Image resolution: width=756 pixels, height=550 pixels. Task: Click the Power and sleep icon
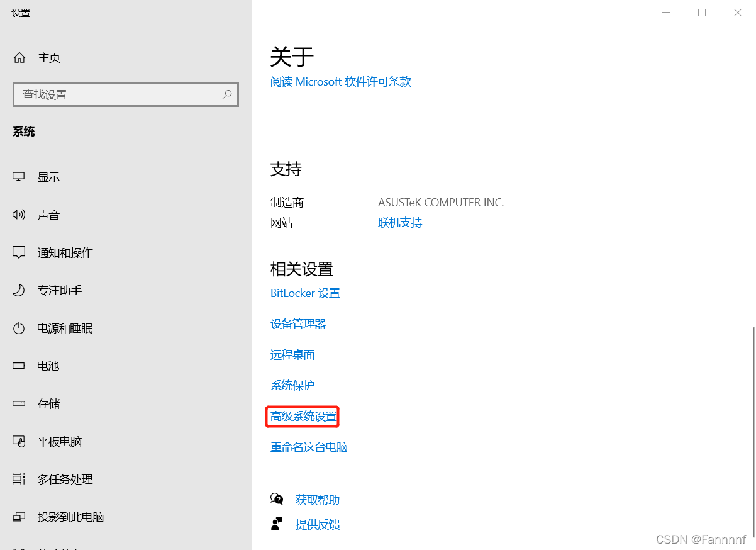click(19, 328)
